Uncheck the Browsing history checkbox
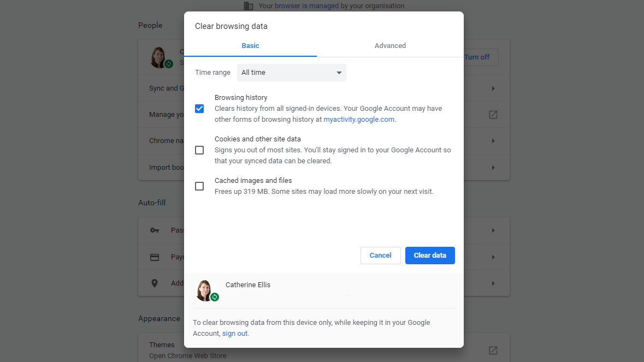 point(199,109)
